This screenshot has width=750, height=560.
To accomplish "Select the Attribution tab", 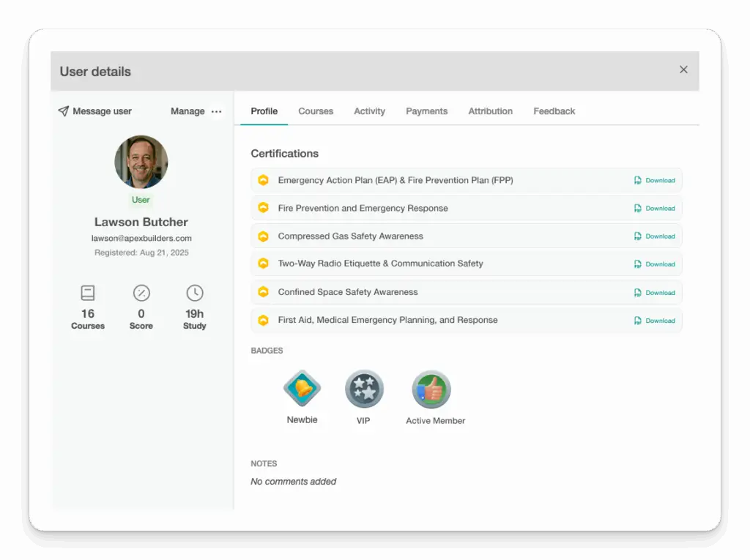I will 490,111.
